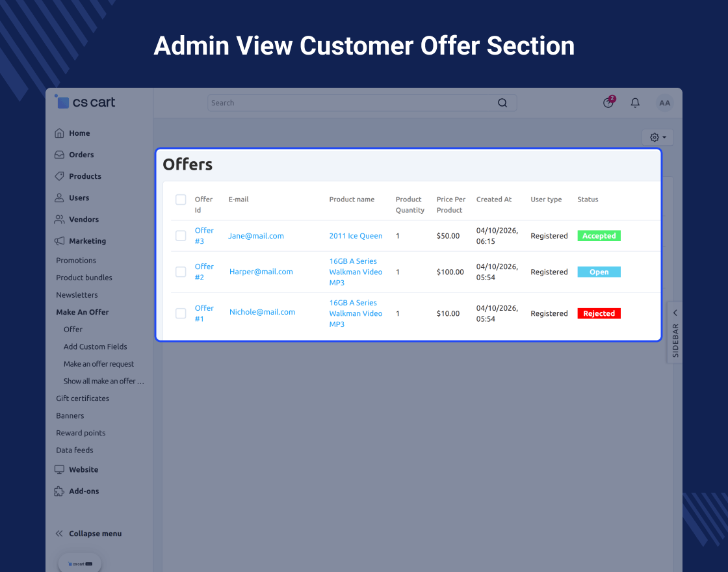The image size is (728, 572).
Task: Open the notifications bell
Action: click(635, 103)
